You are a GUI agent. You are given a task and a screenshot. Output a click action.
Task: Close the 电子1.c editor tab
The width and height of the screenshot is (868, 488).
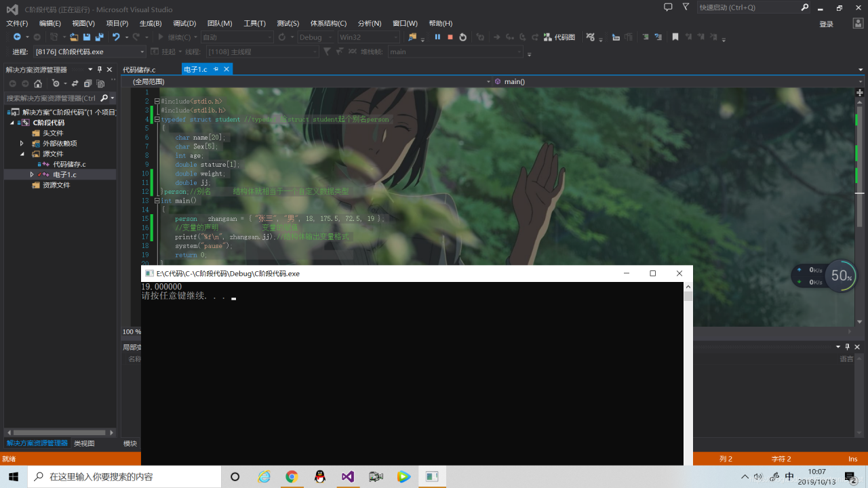click(x=226, y=69)
